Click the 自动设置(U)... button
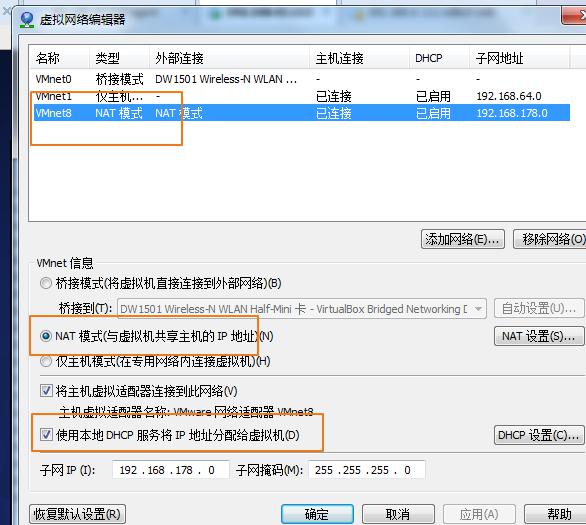Image resolution: width=586 pixels, height=525 pixels. click(x=539, y=308)
